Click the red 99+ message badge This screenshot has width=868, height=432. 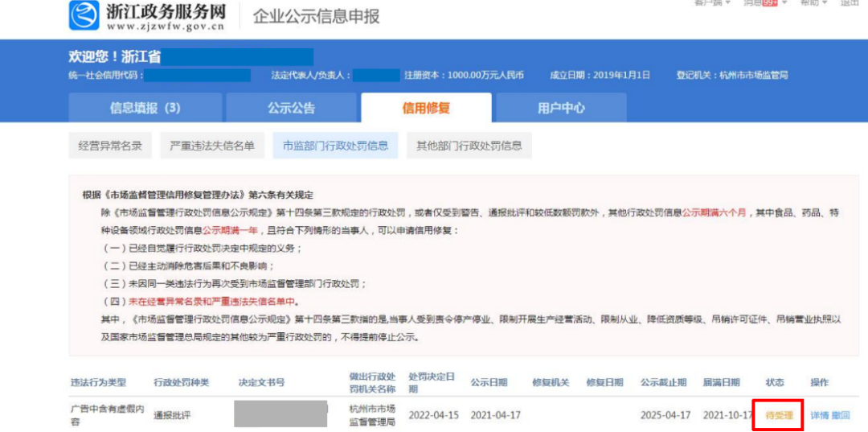[770, 3]
